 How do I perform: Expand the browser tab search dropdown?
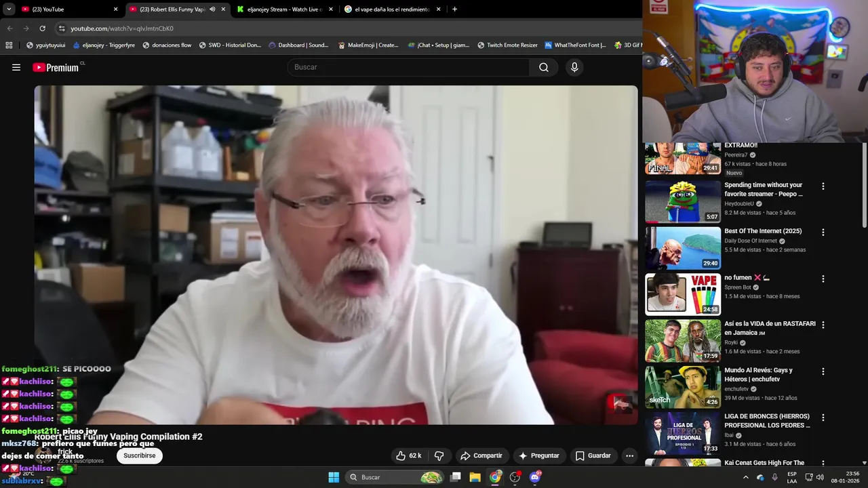tap(9, 9)
